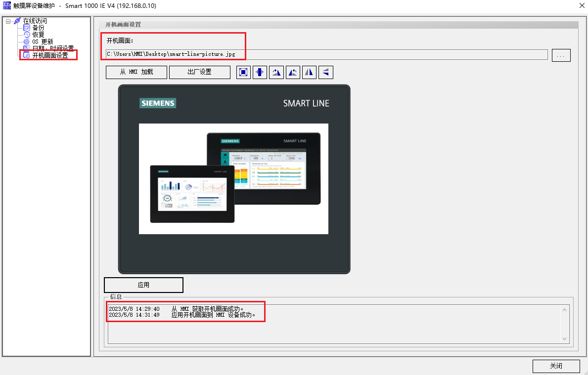Click the info log scroll down arrow
The width and height of the screenshot is (588, 375).
click(564, 338)
